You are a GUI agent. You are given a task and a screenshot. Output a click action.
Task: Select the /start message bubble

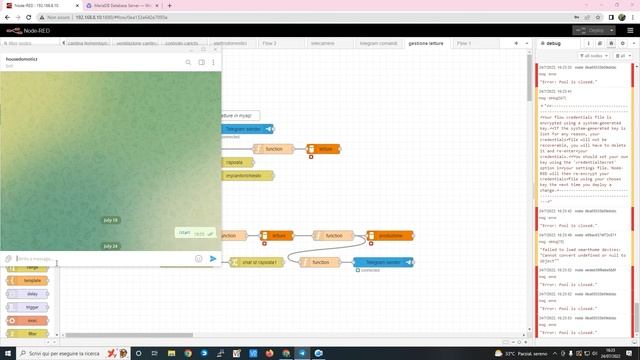pyautogui.click(x=196, y=233)
